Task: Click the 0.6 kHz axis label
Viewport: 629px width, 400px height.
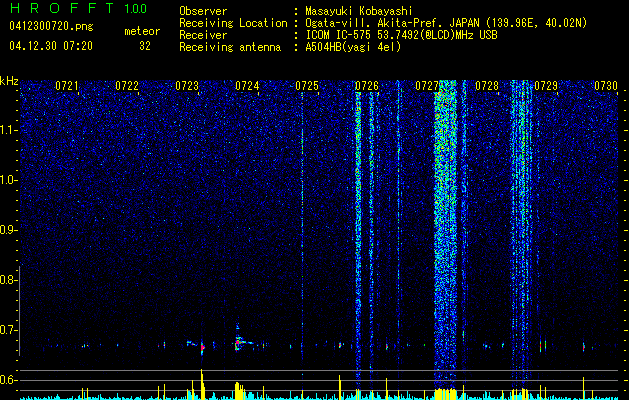Action: [8, 380]
